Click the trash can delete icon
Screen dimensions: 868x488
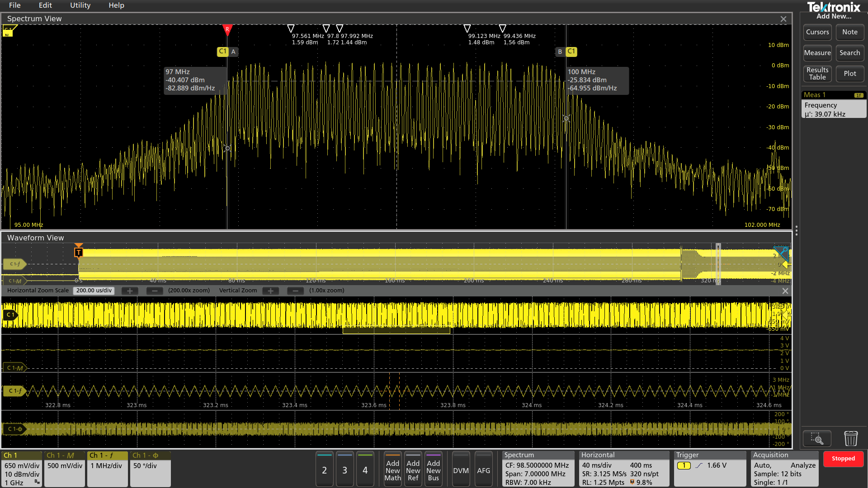click(850, 438)
